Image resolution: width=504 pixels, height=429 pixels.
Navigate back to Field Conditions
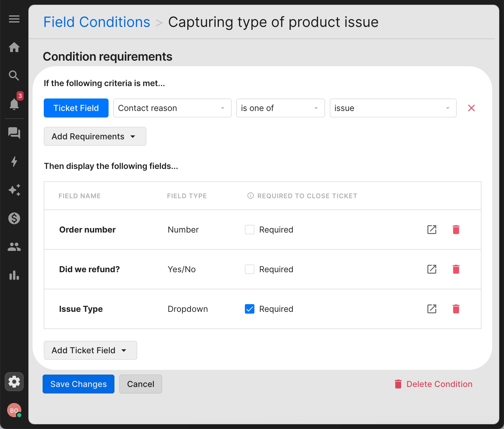[97, 22]
